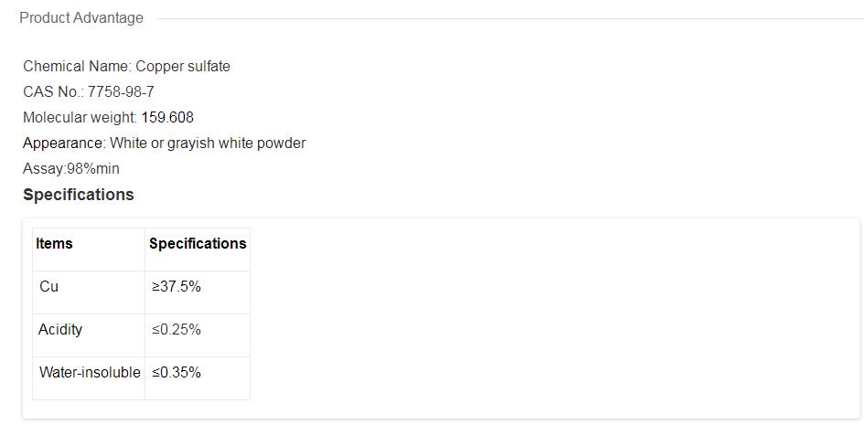
Task: Click the "Specifications" table column header
Action: pos(198,244)
